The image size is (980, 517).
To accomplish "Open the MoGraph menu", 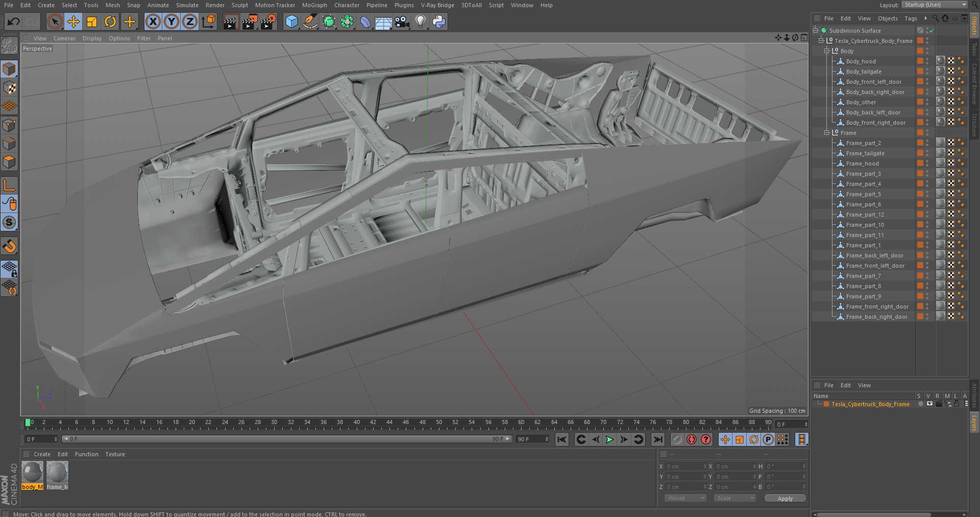I will pos(314,5).
